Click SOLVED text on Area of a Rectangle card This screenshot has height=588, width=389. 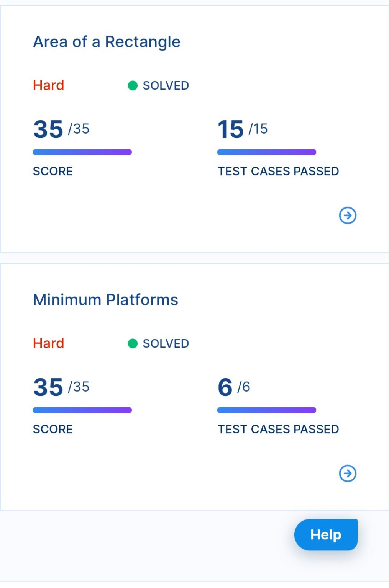(166, 85)
